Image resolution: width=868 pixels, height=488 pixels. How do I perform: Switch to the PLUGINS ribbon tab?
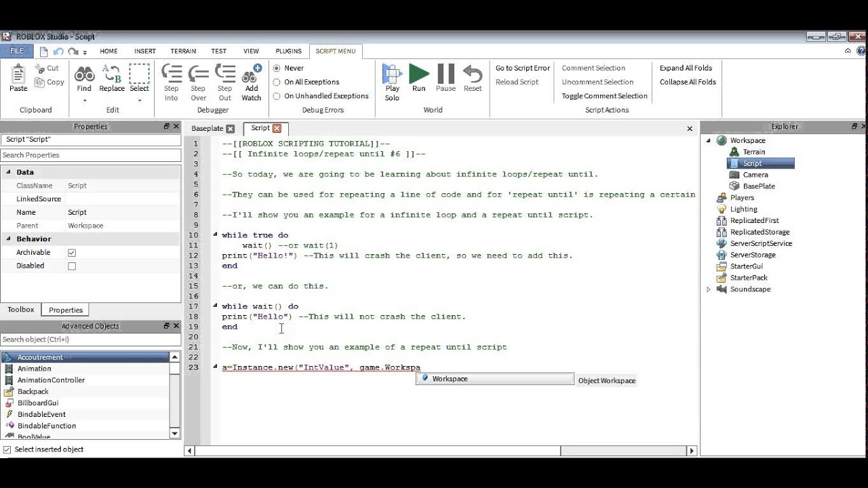[x=289, y=51]
